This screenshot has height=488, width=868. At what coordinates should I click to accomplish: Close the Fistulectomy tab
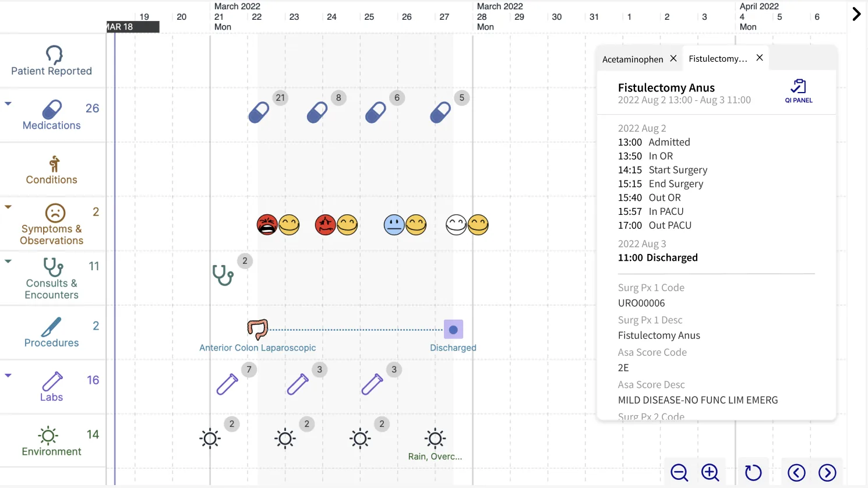760,58
